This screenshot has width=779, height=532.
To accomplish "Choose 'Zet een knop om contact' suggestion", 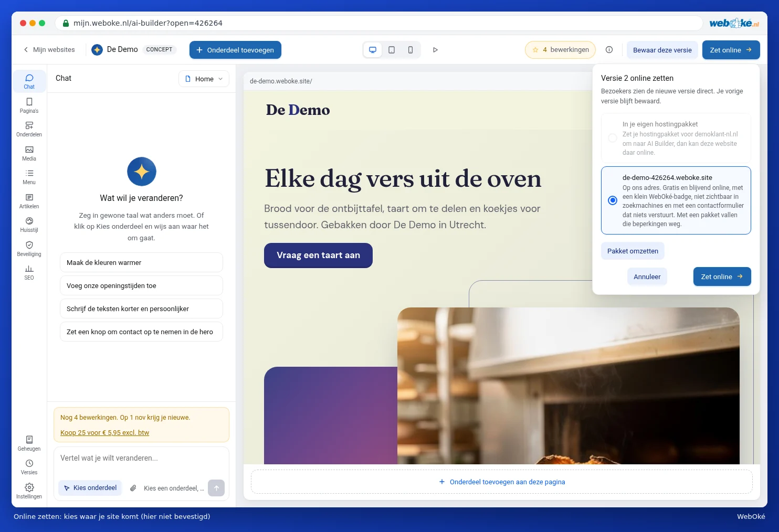I will (141, 332).
